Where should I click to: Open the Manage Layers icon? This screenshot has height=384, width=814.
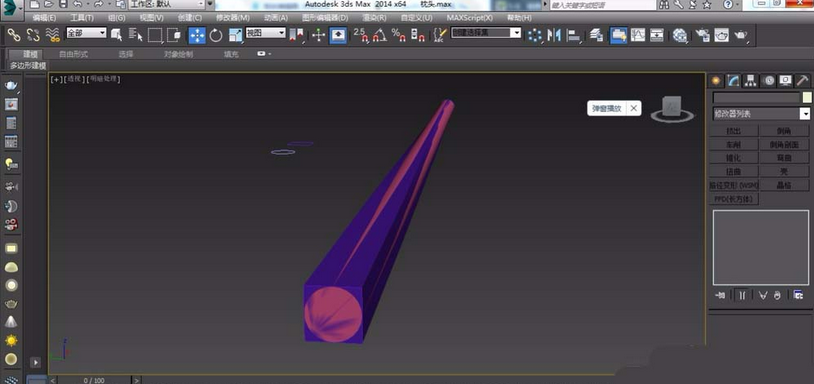[x=596, y=35]
